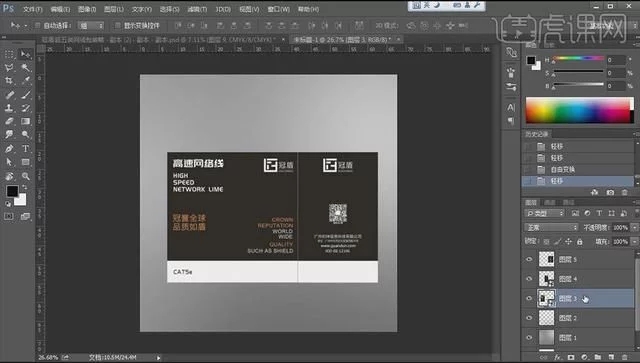Viewport: 640px width, 363px height.
Task: Select the Clone Stamp tool
Action: [x=9, y=108]
